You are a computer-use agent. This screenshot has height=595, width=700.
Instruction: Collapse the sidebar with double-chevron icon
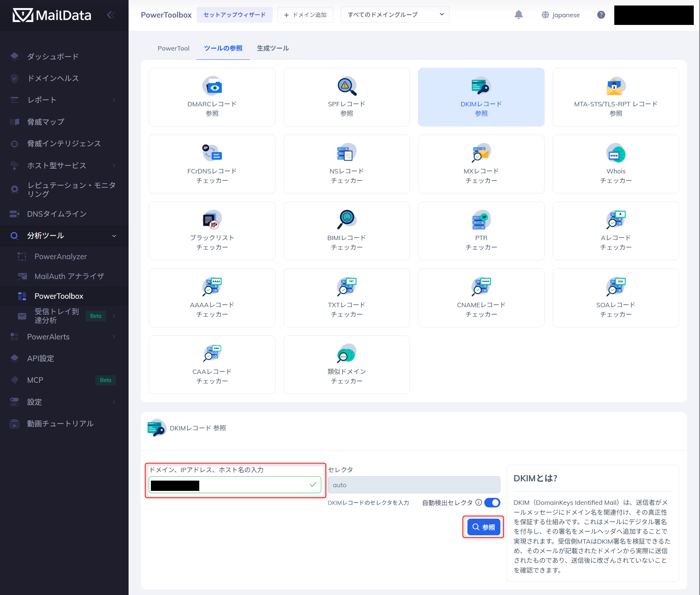coord(111,15)
